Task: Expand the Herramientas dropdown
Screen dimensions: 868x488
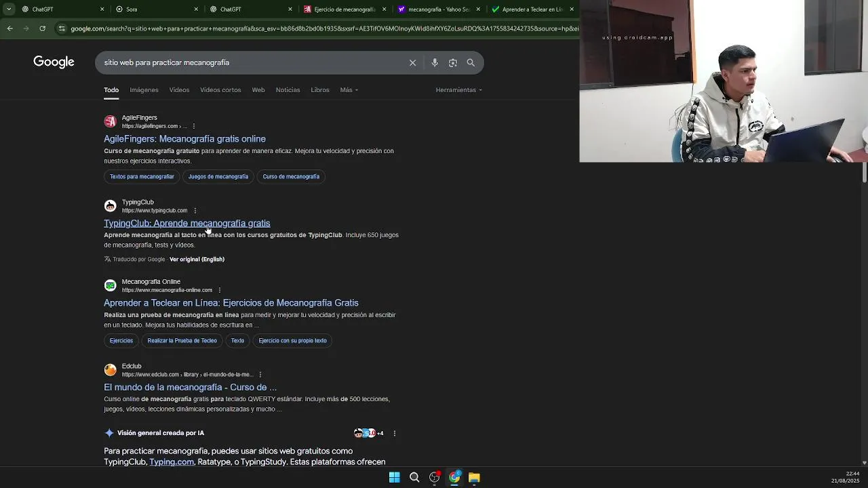Action: 459,90
